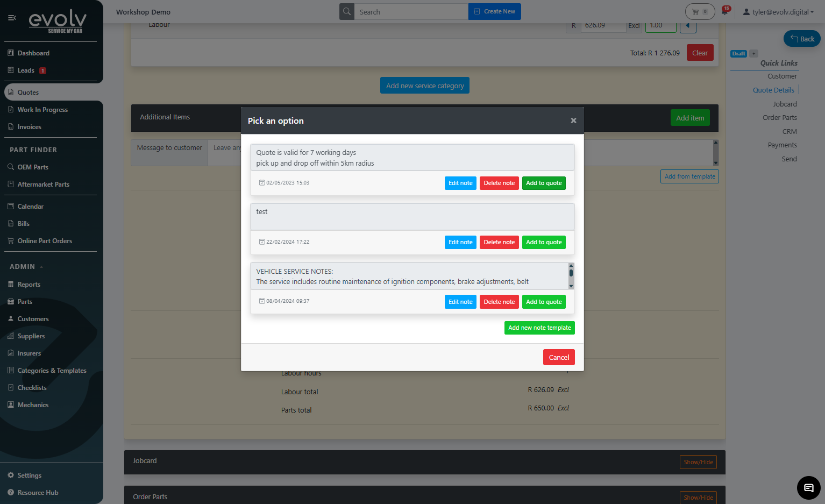This screenshot has width=825, height=504.
Task: Add the 7 working days note to quote
Action: click(x=544, y=183)
